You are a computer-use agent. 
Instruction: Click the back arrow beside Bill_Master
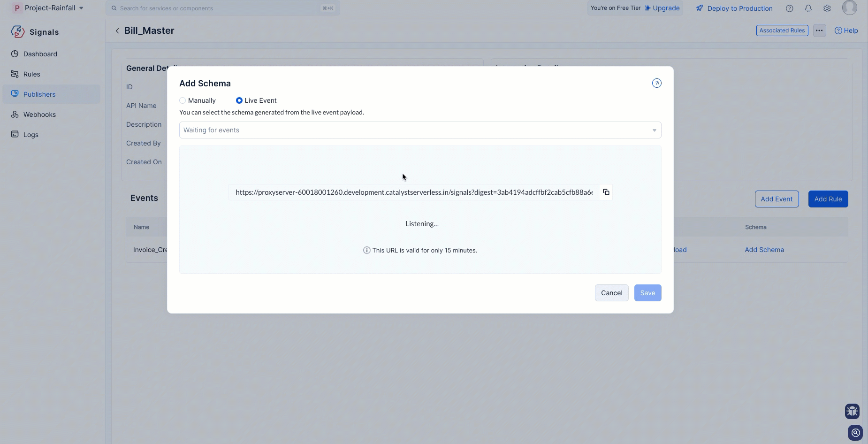(117, 31)
